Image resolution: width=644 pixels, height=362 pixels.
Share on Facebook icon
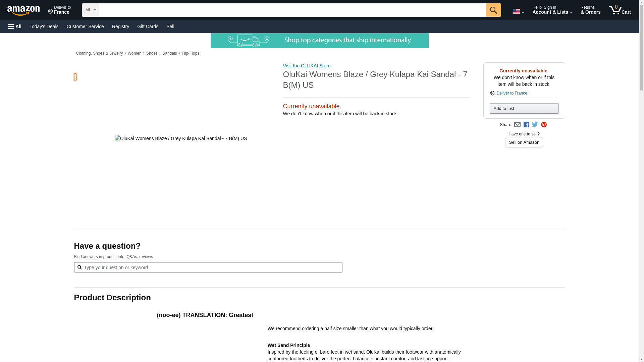[x=526, y=125]
